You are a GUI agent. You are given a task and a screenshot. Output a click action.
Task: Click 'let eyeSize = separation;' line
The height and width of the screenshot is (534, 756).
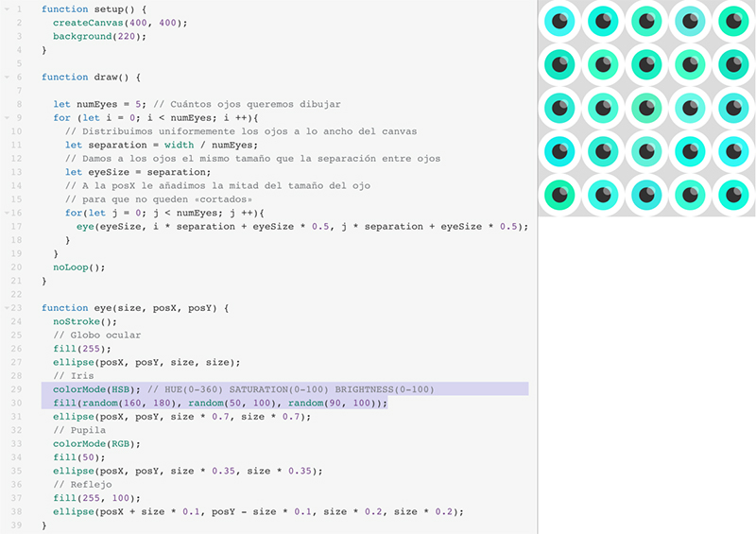click(138, 172)
